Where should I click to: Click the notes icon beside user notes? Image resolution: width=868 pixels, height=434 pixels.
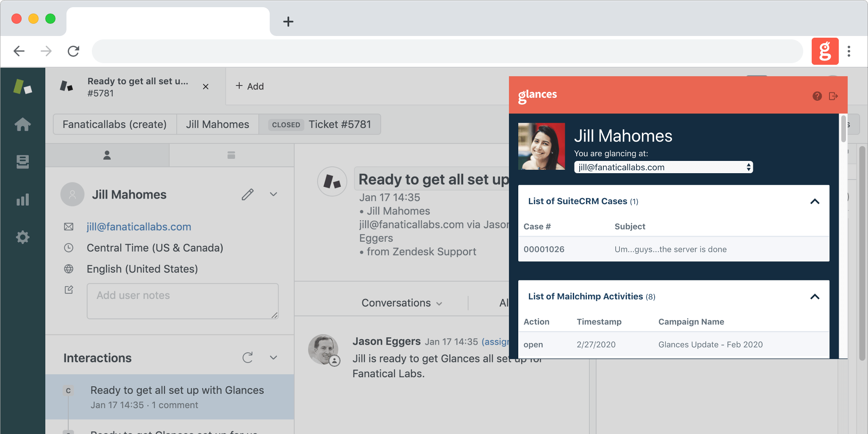(69, 290)
